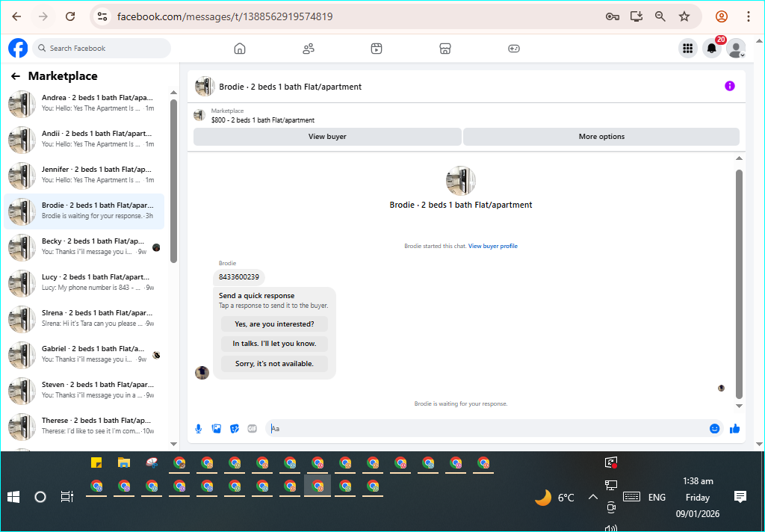Open Gabriel conversation
This screenshot has height=532, width=765.
pos(84,354)
